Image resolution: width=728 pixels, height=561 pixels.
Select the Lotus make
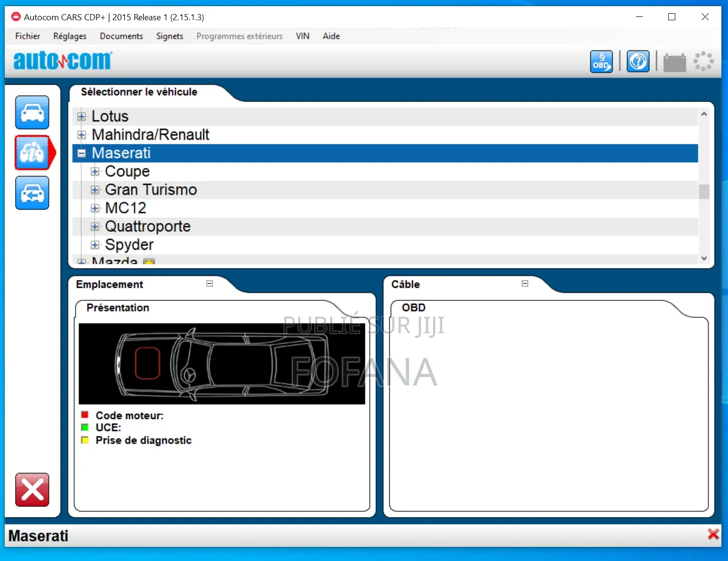tap(110, 116)
